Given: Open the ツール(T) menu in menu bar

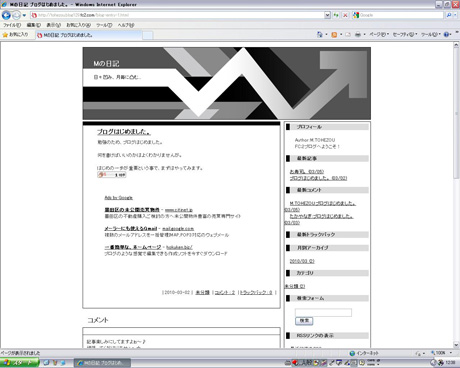Looking at the screenshot, I should pos(104,25).
